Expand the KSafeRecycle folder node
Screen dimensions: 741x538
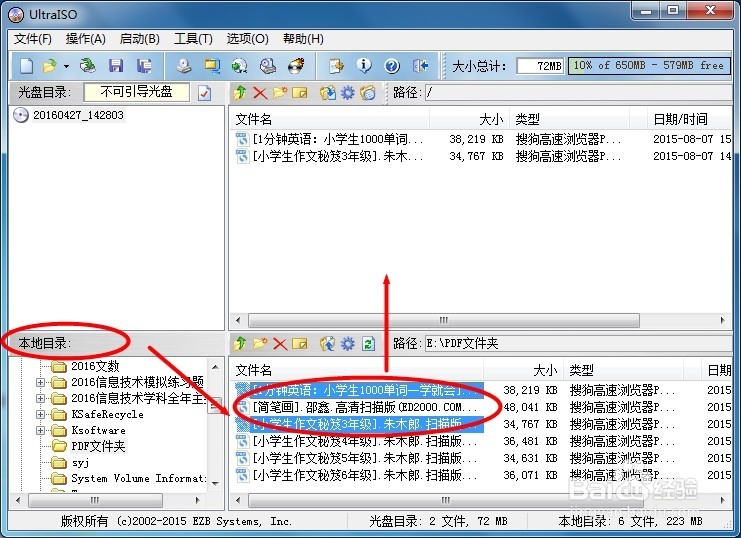pyautogui.click(x=41, y=415)
